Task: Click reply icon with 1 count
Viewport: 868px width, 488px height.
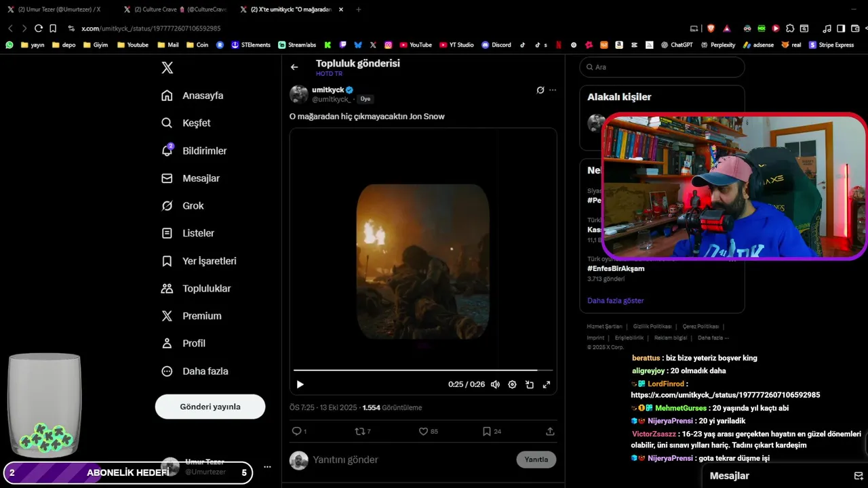Action: [299, 431]
